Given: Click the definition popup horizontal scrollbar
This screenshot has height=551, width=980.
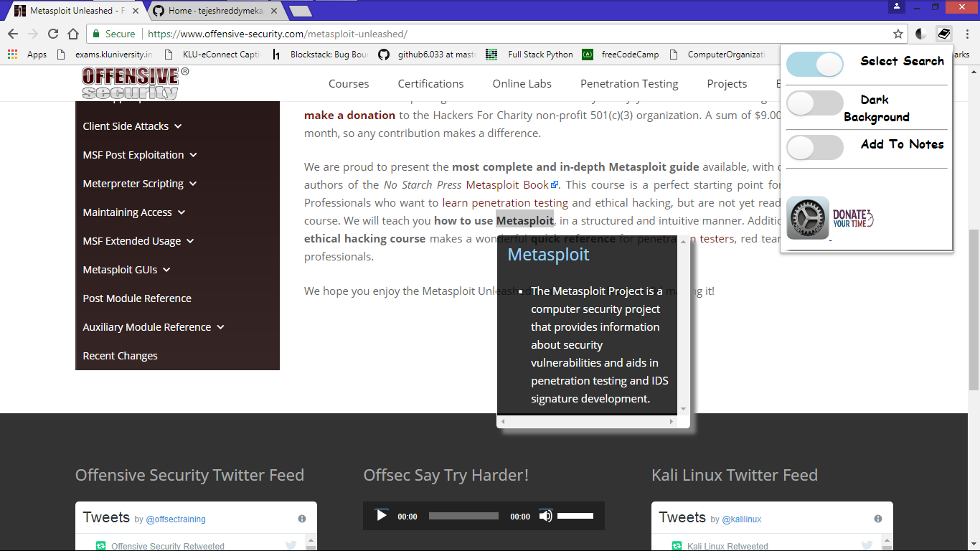Looking at the screenshot, I should (588, 422).
